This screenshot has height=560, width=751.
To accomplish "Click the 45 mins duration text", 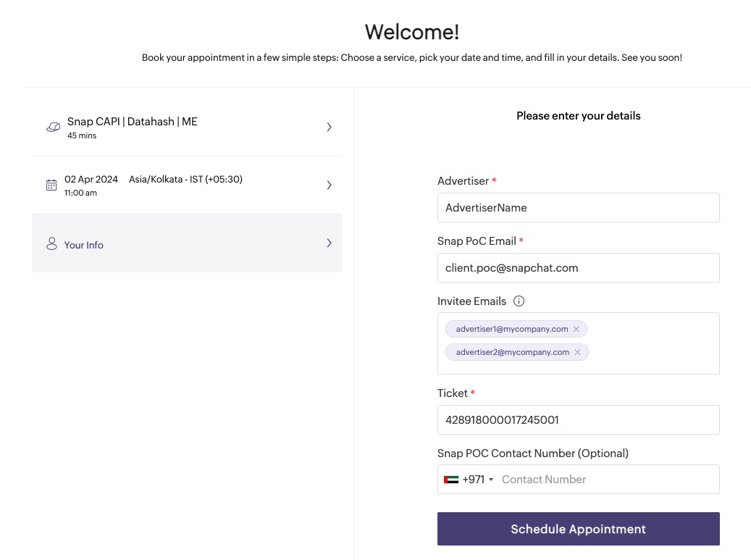I will coord(82,135).
